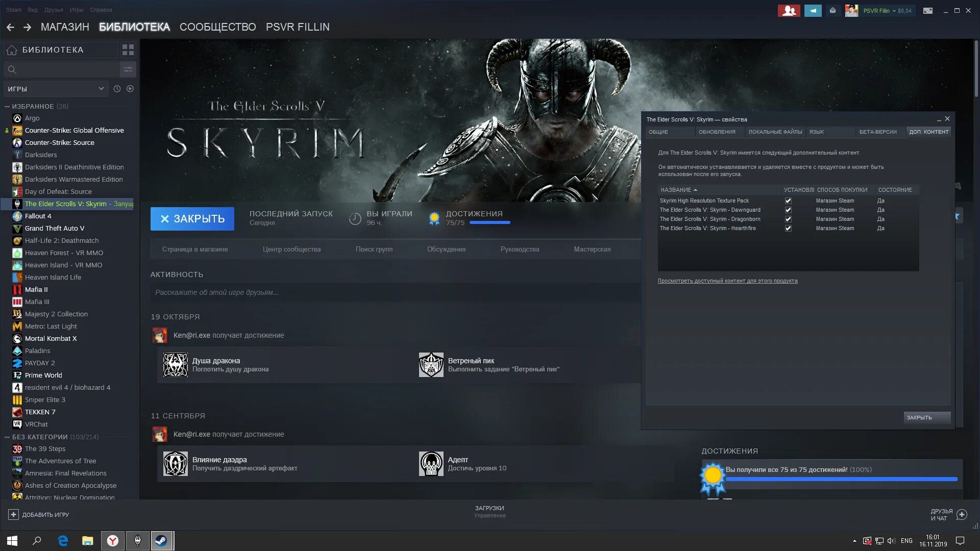Open the Daedric Influence achievement icon
Image resolution: width=980 pixels, height=551 pixels.
(175, 464)
